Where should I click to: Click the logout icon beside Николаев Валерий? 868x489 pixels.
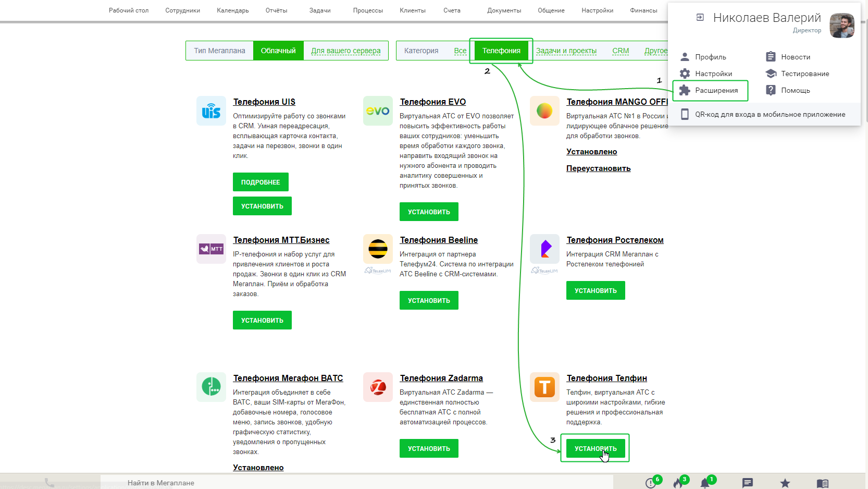pos(700,17)
